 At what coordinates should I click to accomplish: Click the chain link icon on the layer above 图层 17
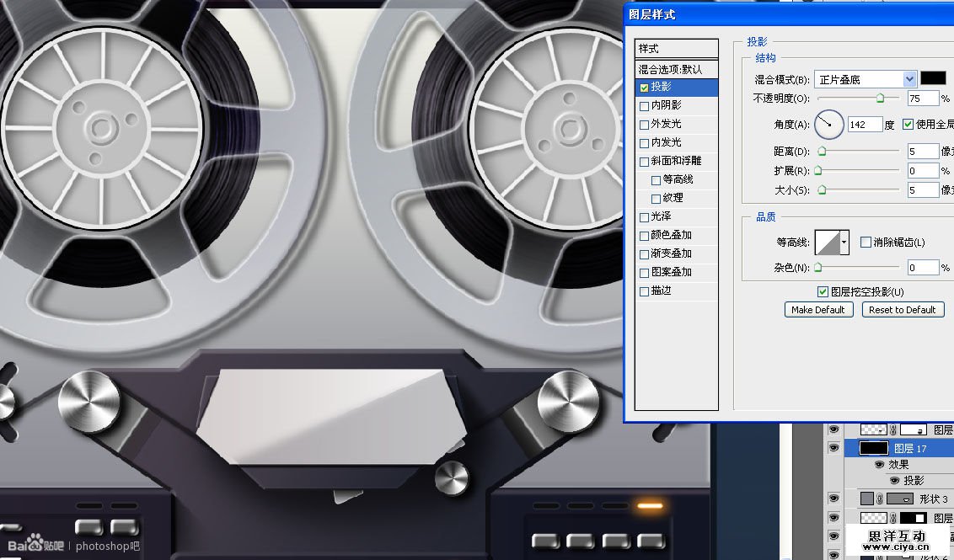tap(893, 429)
